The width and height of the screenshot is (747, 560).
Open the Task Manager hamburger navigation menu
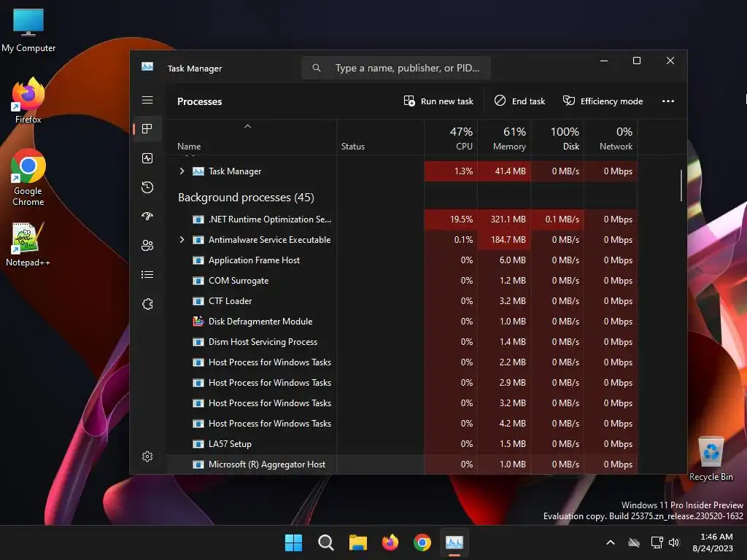147,100
